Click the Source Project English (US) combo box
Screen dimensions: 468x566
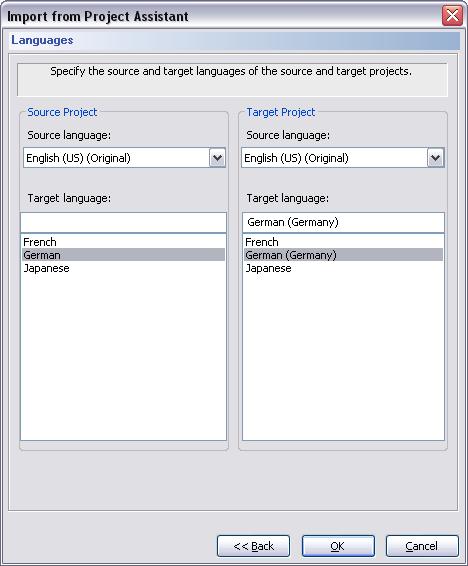124,157
